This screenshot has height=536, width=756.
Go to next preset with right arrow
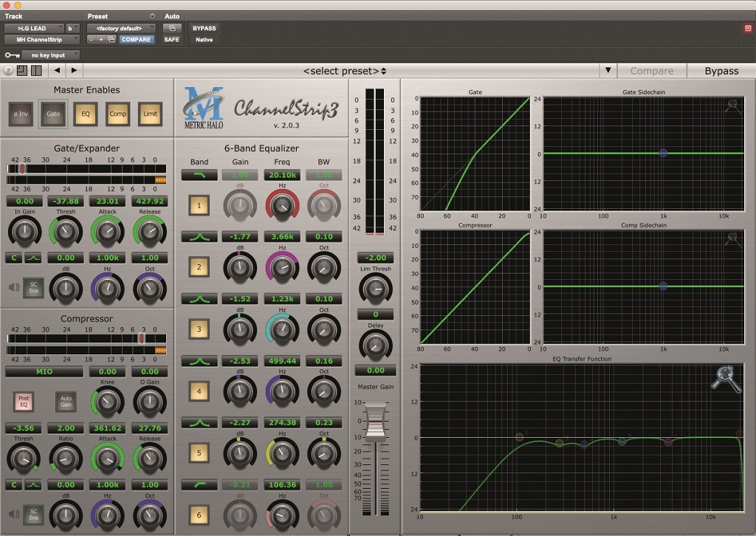(74, 70)
